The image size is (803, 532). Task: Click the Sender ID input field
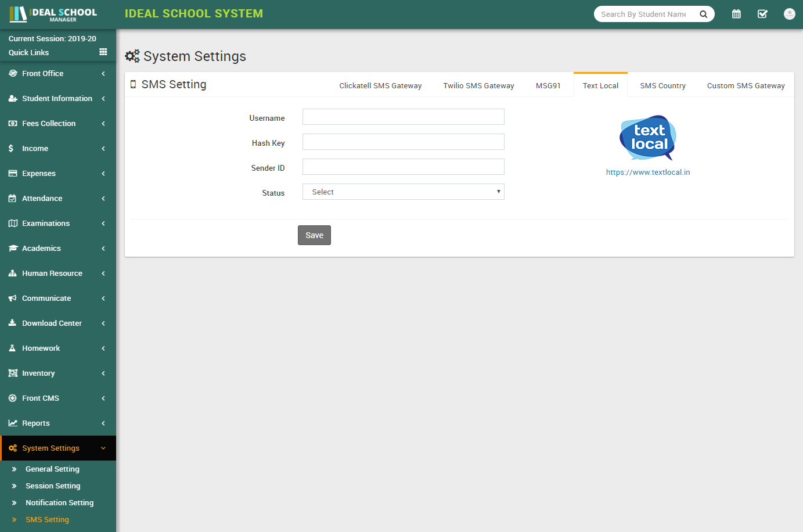point(403,167)
